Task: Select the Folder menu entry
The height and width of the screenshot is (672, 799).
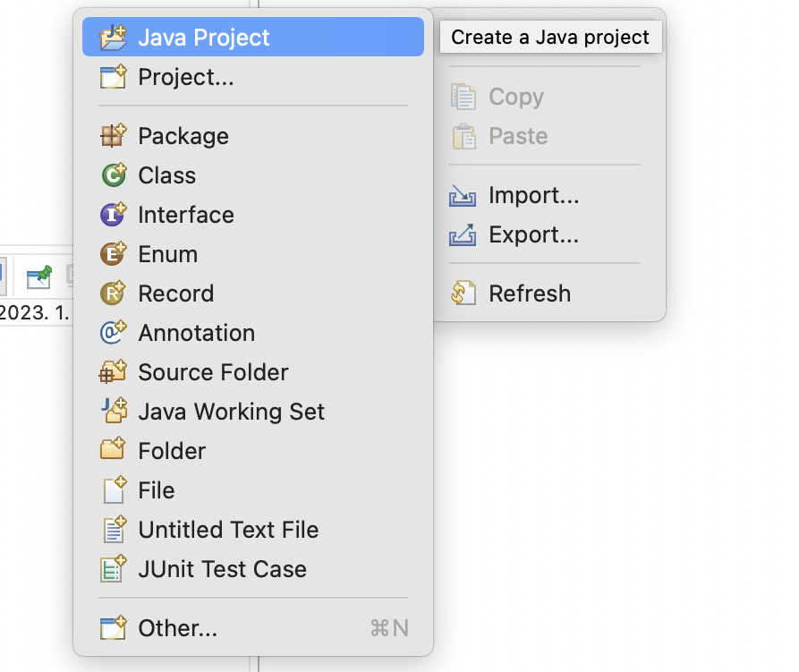Action: (172, 451)
